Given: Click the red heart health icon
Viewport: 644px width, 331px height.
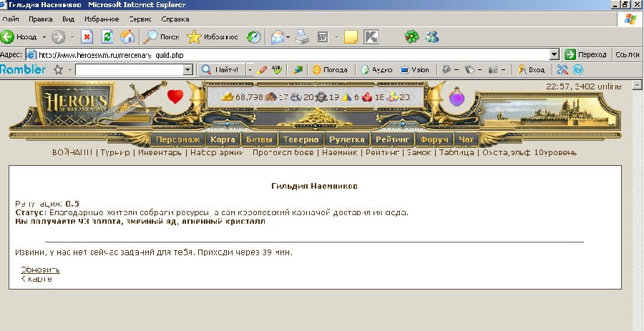Looking at the screenshot, I should (175, 97).
